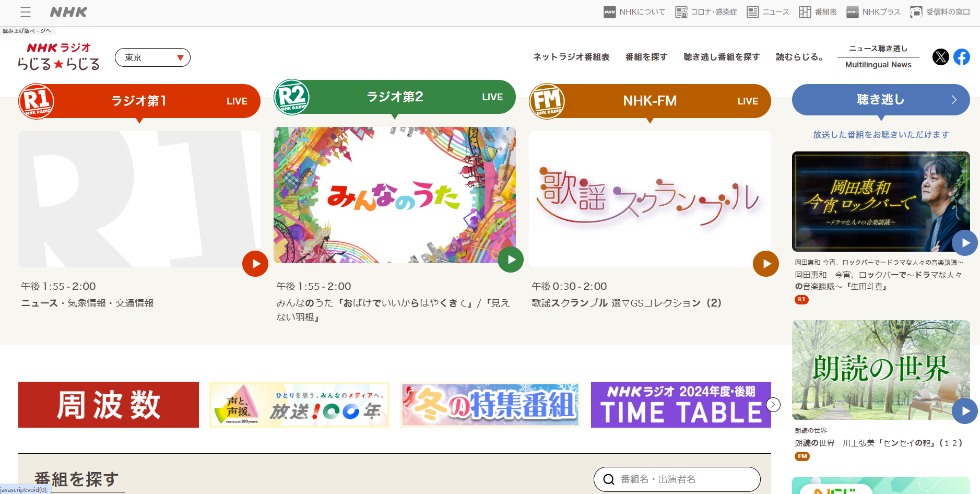Play Radio 1 live stream
This screenshot has width=980, height=494.
pyautogui.click(x=255, y=264)
